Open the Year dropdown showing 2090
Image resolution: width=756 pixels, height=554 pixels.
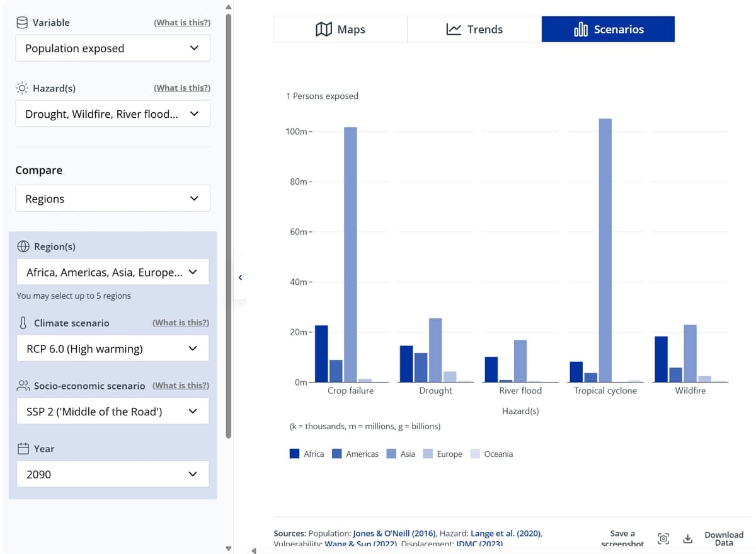[x=113, y=474]
